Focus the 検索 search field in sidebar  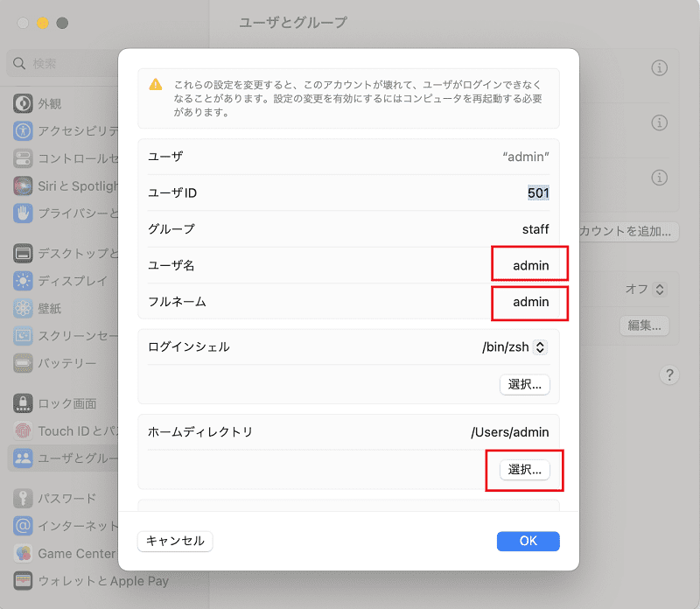[x=62, y=63]
